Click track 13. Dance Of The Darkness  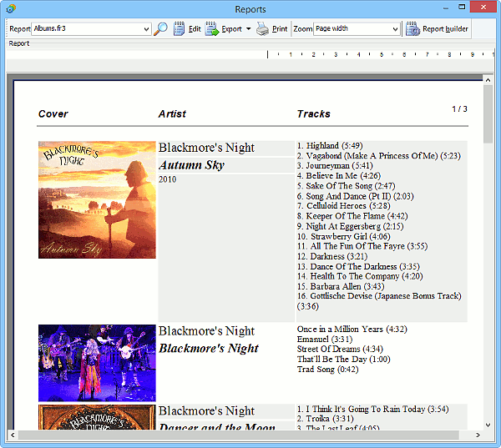(x=358, y=267)
